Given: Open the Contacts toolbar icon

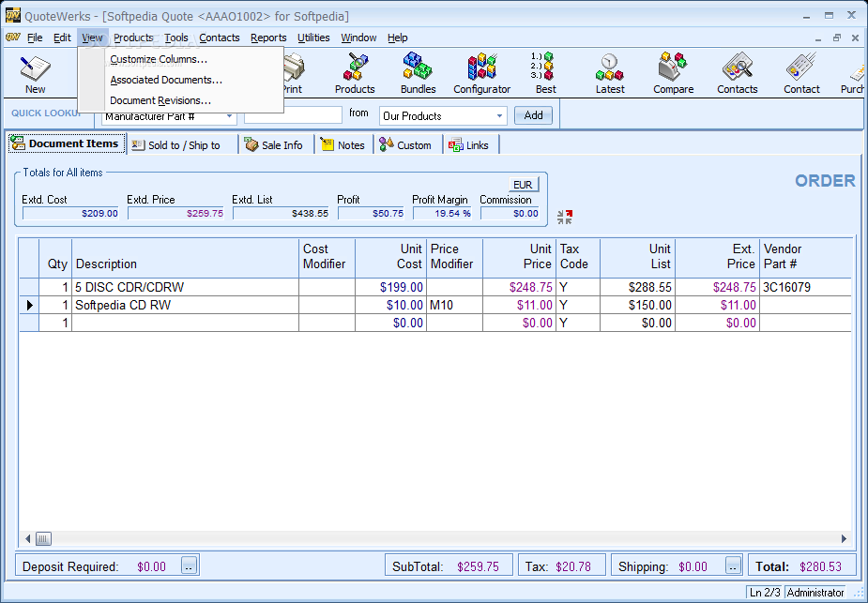Looking at the screenshot, I should (737, 73).
